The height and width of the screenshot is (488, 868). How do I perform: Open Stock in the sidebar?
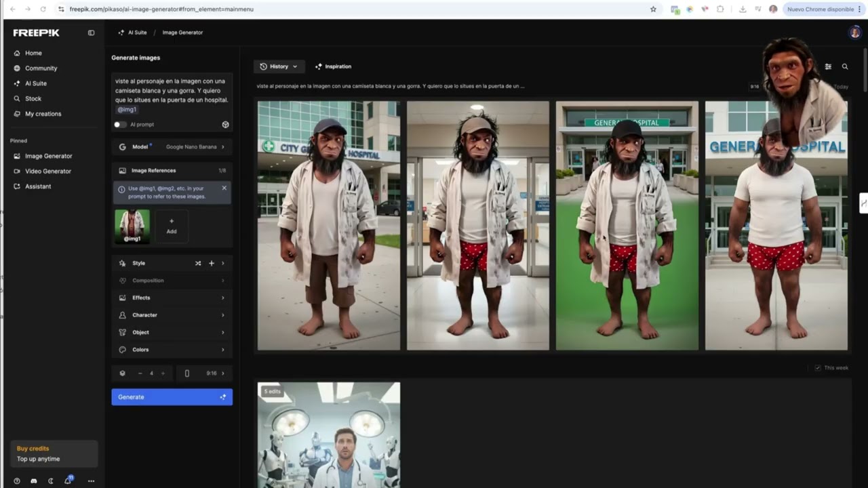point(33,99)
